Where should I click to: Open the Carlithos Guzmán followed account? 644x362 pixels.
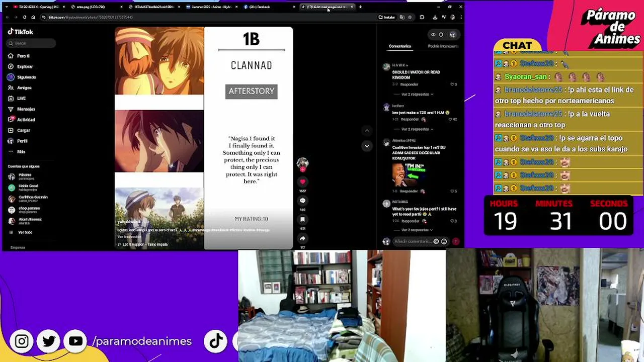(x=28, y=198)
